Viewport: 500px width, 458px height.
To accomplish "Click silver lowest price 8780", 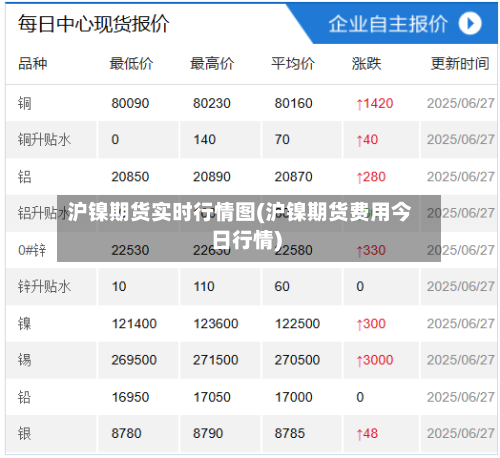I will (x=126, y=434).
